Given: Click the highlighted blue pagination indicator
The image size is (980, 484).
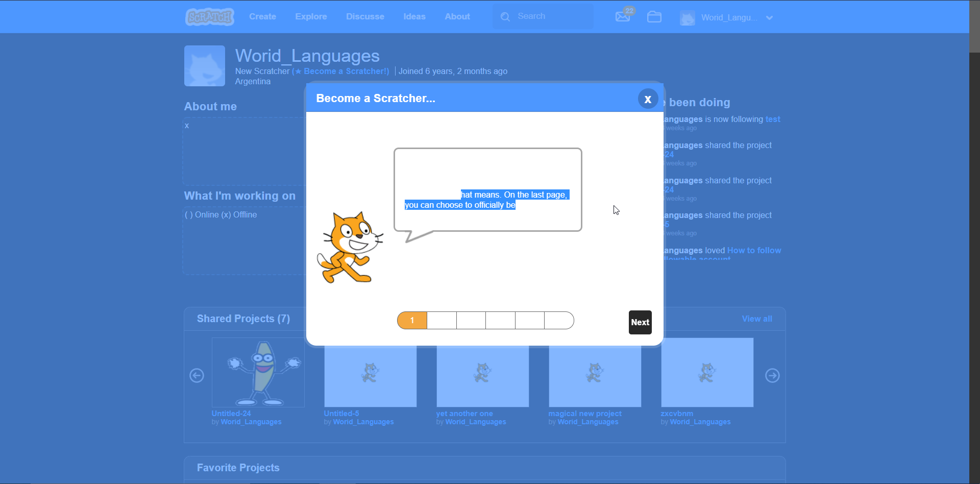Looking at the screenshot, I should coord(412,320).
